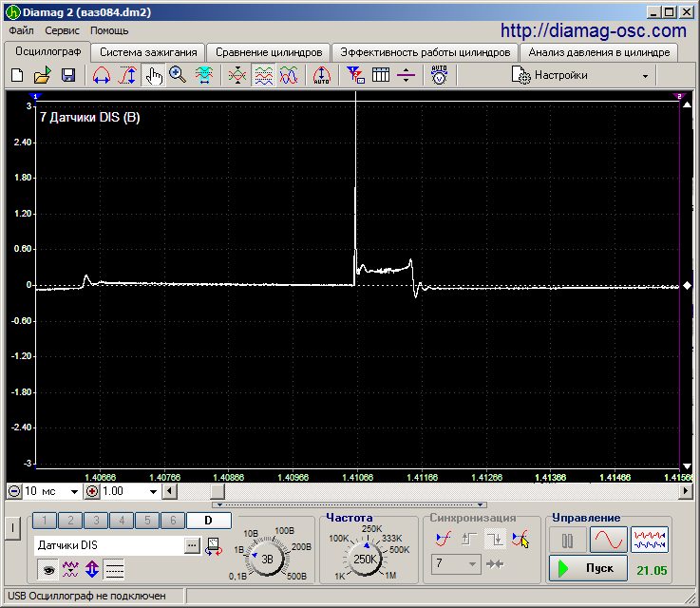Open the Эффективность работы цилиндров tab
The height and width of the screenshot is (608, 700).
tap(425, 52)
